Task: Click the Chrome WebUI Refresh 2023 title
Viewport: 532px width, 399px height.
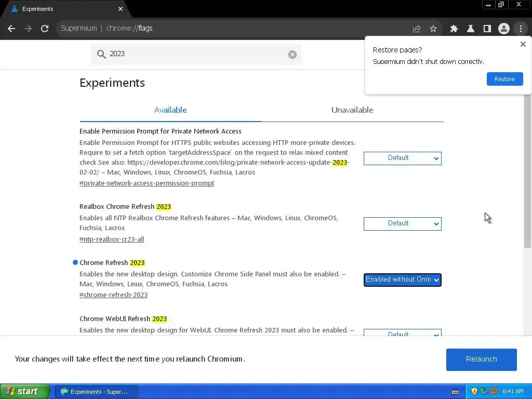Action: 123,319
